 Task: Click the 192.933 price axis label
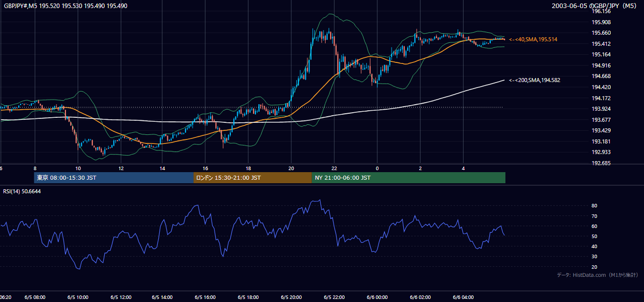tap(601, 153)
